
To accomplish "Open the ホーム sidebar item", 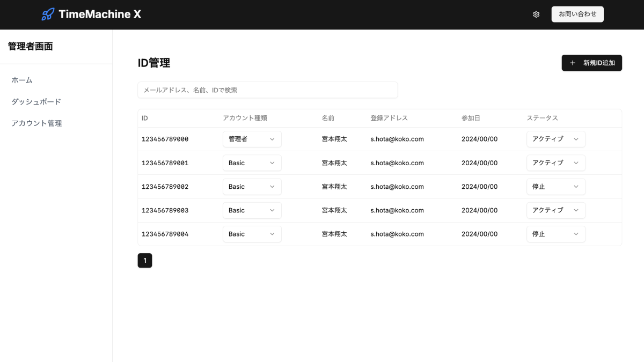I will 22,80.
